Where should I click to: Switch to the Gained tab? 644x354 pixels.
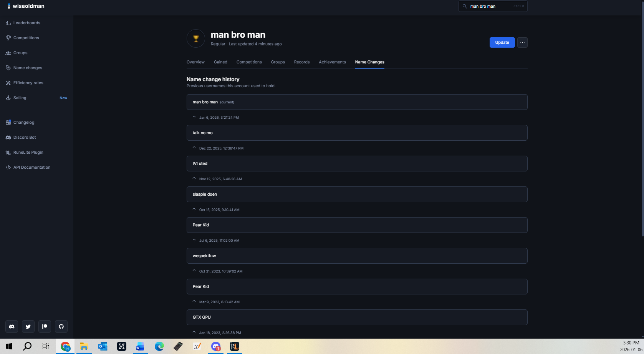pyautogui.click(x=220, y=62)
